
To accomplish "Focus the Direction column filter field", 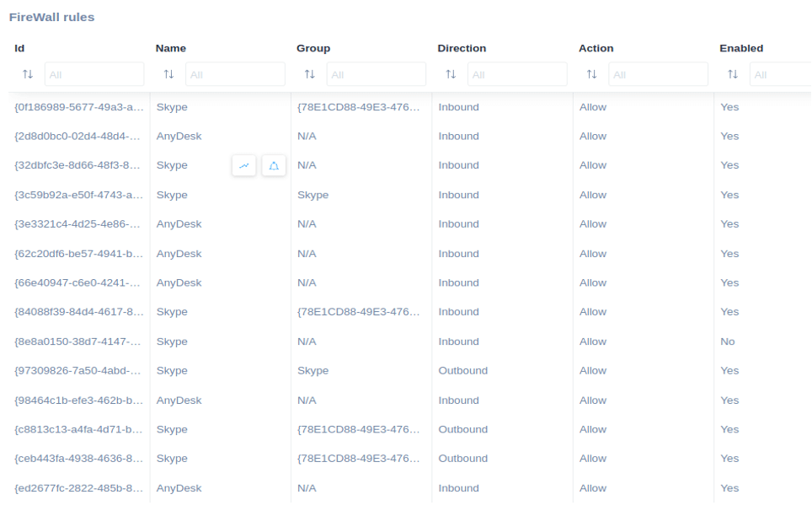I will click(517, 74).
